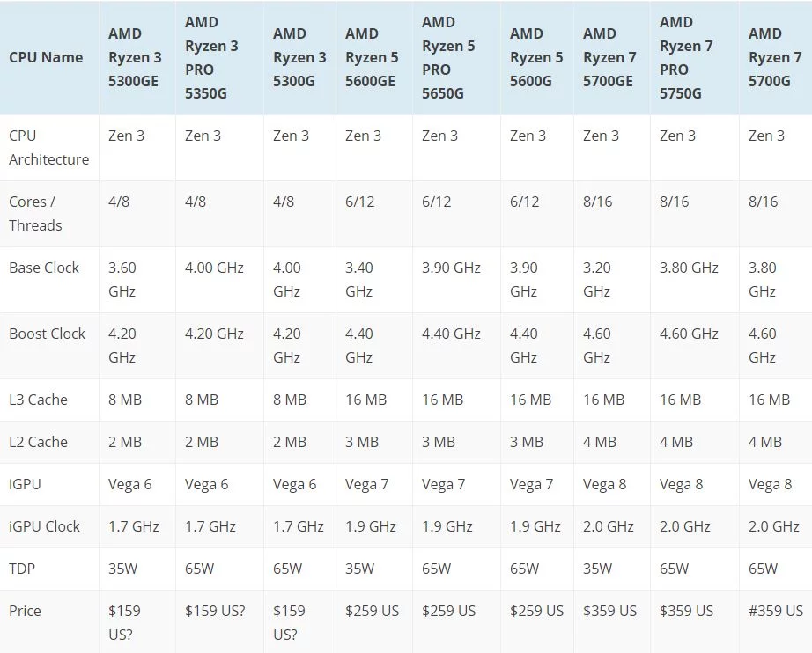Select the AMD Ryzen 7 5700G header
The height and width of the screenshot is (653, 812).
coord(775,57)
